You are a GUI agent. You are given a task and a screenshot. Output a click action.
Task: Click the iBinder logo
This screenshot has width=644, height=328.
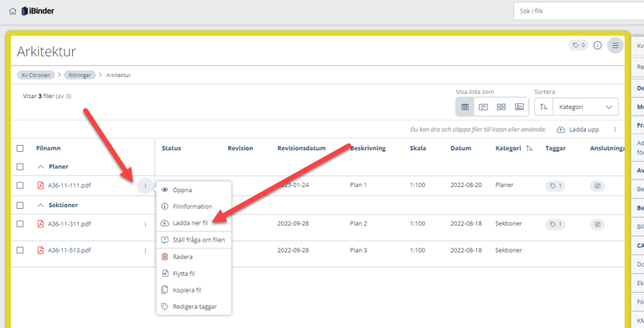[x=38, y=11]
